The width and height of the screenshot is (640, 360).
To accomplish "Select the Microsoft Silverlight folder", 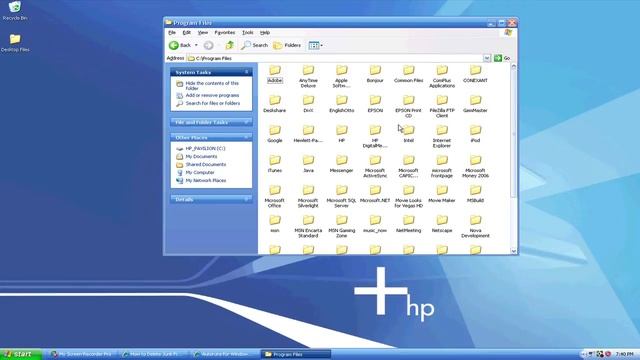I will 308,196.
